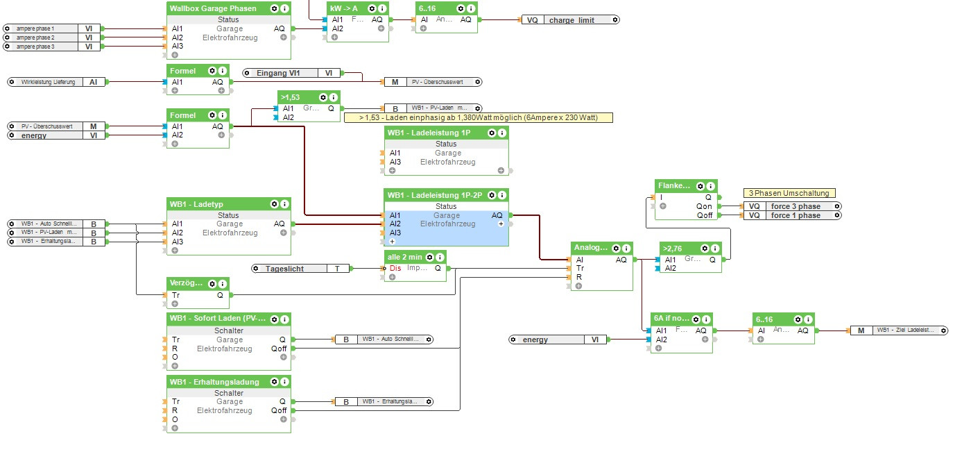Open gear settings on Verzög... block

coord(213,283)
